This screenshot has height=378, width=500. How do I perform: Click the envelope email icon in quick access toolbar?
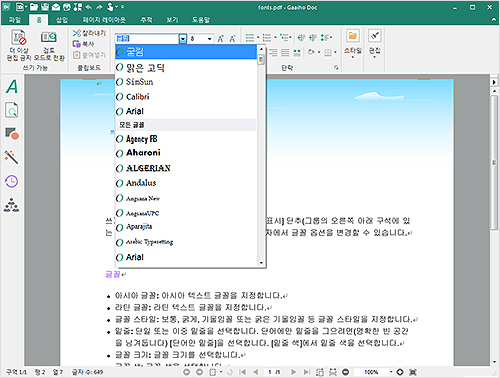click(x=55, y=6)
